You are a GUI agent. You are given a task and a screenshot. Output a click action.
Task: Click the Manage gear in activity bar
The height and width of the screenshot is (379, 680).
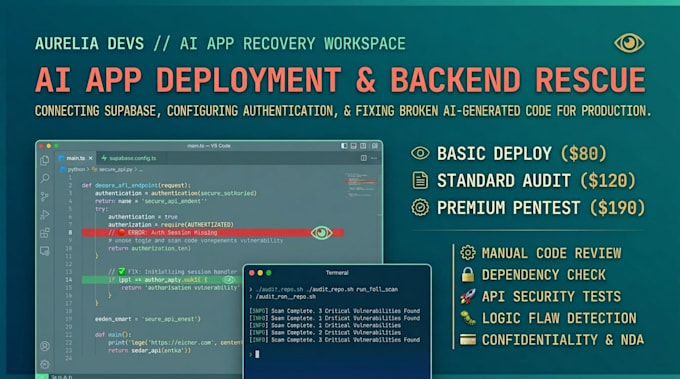[45, 364]
